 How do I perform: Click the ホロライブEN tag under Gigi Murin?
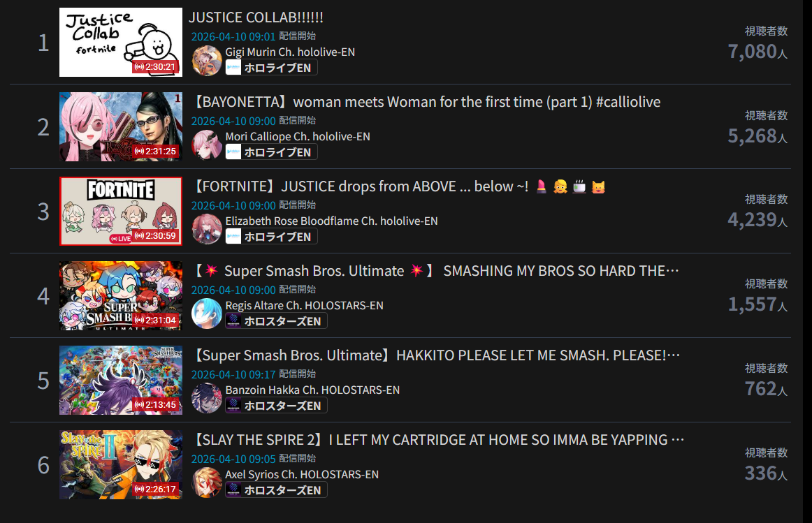pos(271,68)
